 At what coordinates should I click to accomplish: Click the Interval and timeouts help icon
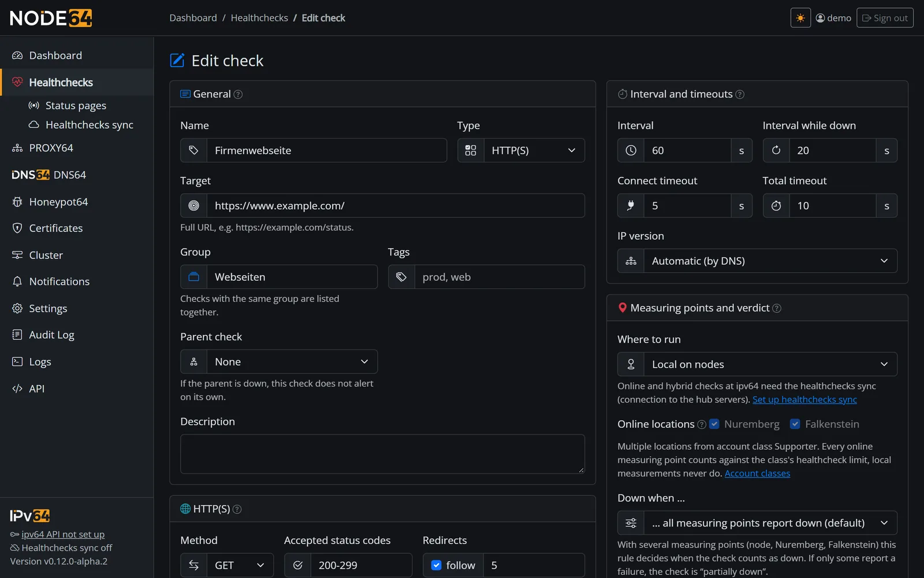click(x=740, y=94)
